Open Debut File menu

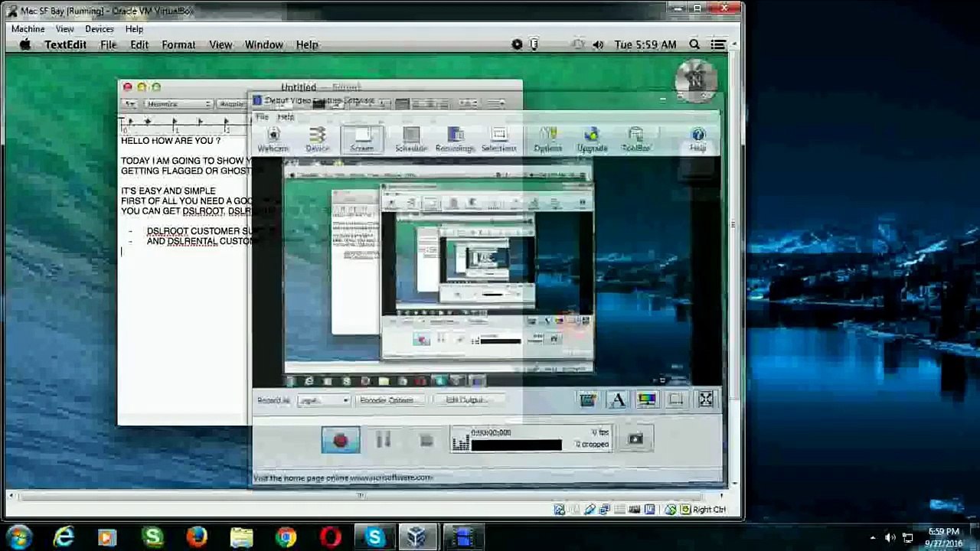point(262,117)
